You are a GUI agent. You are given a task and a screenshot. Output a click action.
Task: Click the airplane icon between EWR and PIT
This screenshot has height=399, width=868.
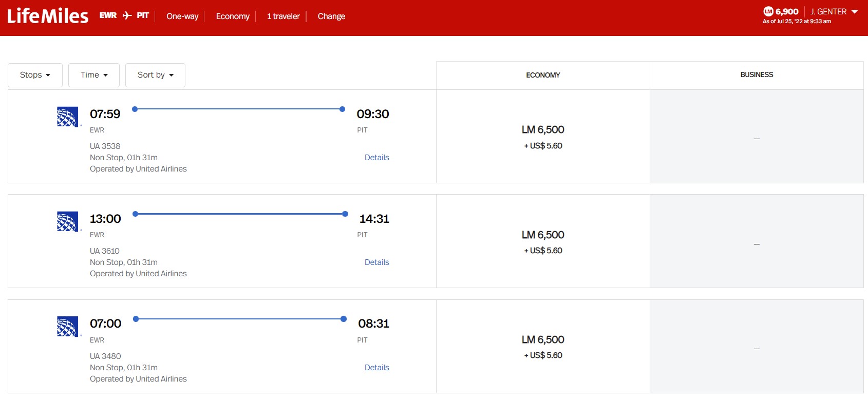pos(127,15)
